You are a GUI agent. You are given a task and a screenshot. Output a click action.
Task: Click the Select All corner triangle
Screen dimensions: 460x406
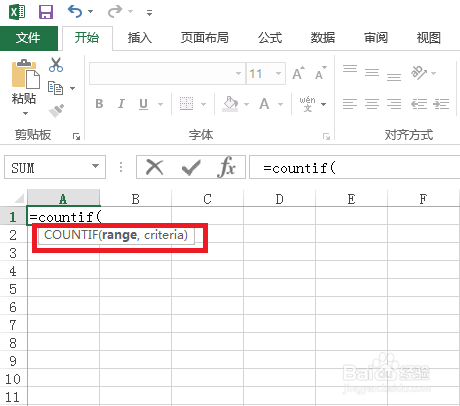click(x=19, y=198)
